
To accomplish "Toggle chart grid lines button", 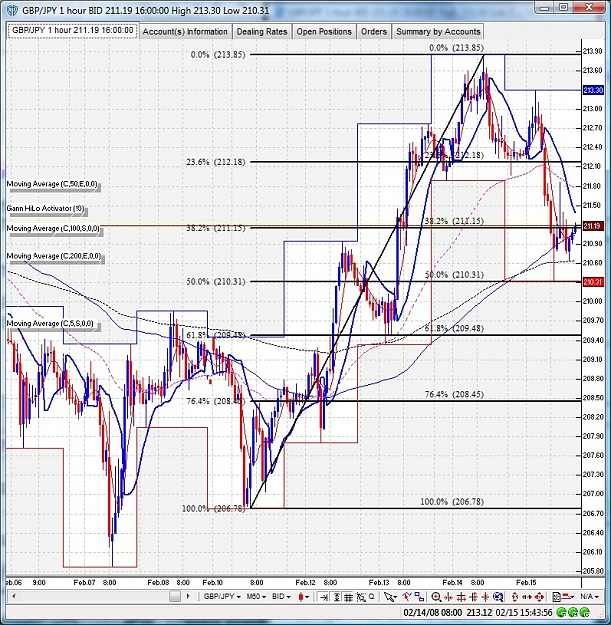I will pyautogui.click(x=348, y=597).
